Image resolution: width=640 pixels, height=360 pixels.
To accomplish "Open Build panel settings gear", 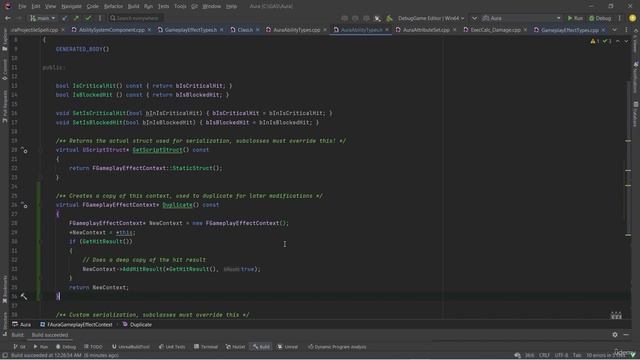I will 615,335.
